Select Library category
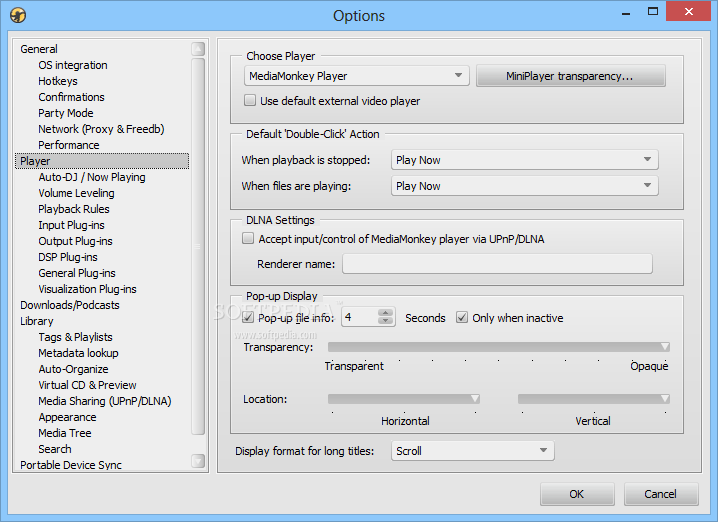Image resolution: width=718 pixels, height=522 pixels. [x=37, y=321]
